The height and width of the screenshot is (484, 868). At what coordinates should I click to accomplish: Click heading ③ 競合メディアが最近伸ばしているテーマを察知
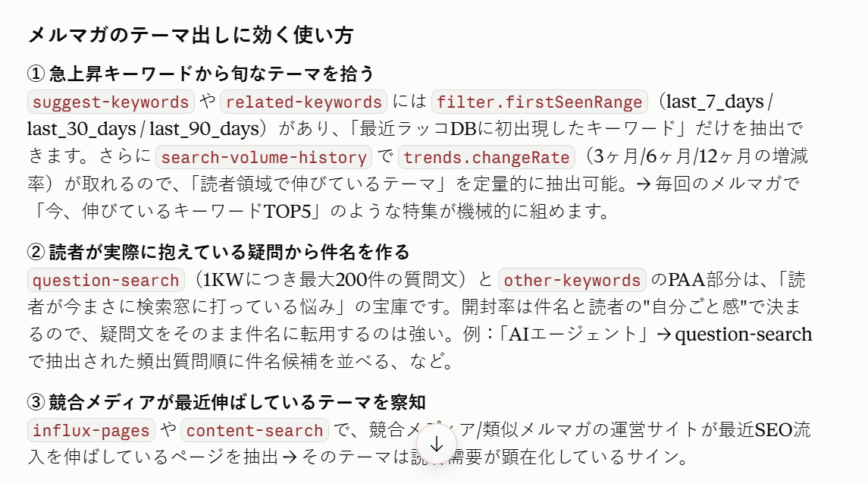coord(227,402)
